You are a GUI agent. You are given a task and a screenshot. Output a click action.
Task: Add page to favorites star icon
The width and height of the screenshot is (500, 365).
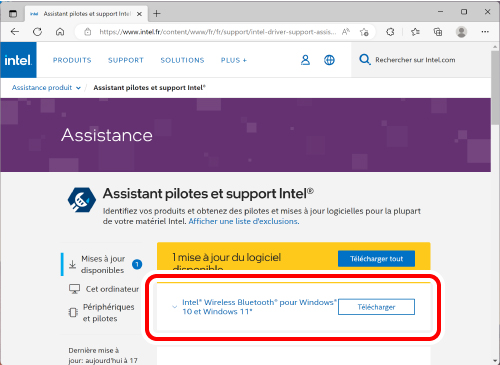coord(364,32)
